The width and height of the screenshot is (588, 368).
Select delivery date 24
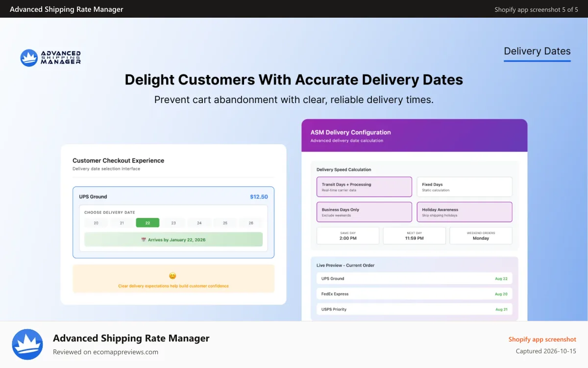coord(199,223)
